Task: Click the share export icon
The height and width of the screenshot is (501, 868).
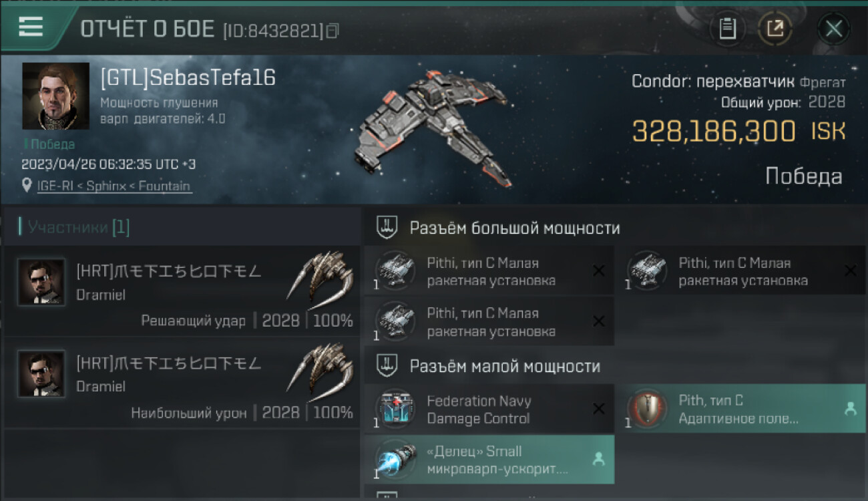Action: coord(775,29)
